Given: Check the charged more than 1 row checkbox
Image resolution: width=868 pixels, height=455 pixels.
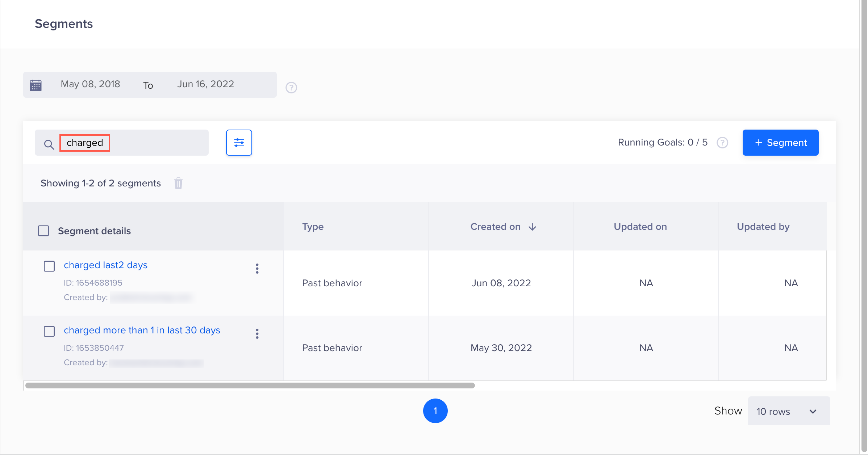Looking at the screenshot, I should 49,331.
